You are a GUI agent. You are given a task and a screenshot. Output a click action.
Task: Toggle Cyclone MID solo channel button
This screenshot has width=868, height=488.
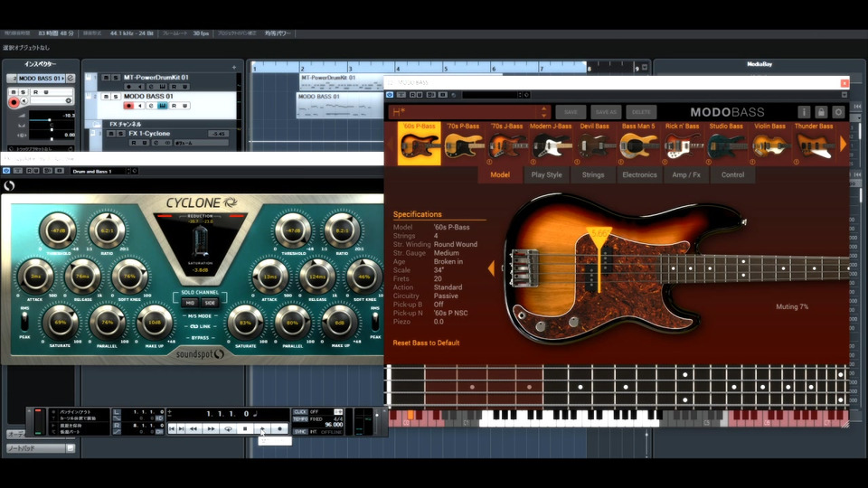click(x=190, y=303)
